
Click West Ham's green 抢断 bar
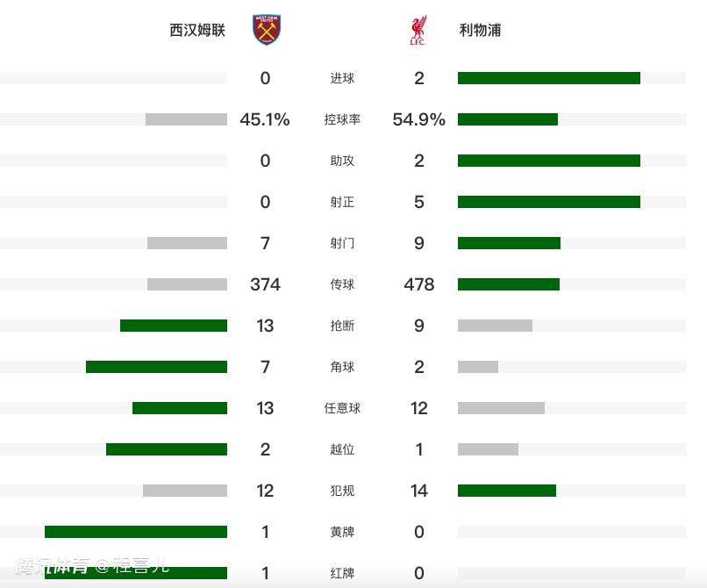click(174, 326)
